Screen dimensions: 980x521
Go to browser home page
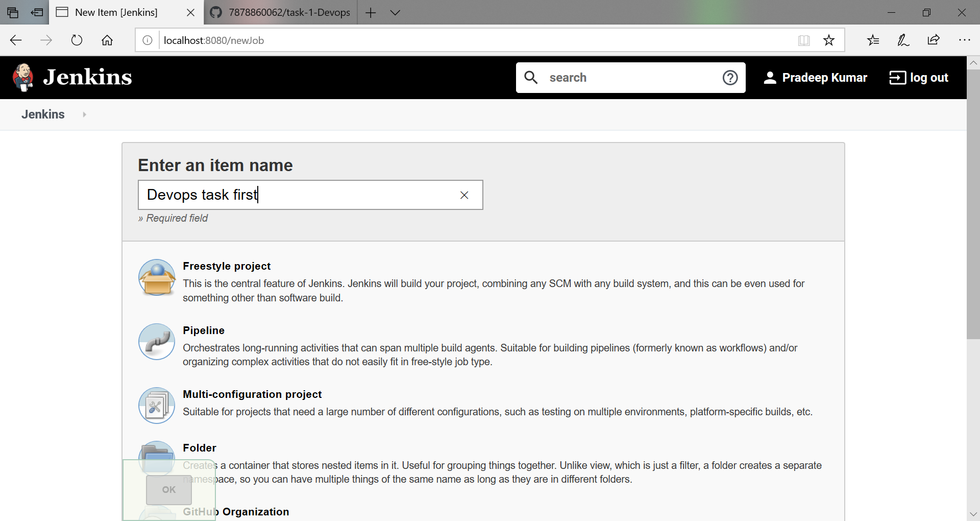point(107,40)
